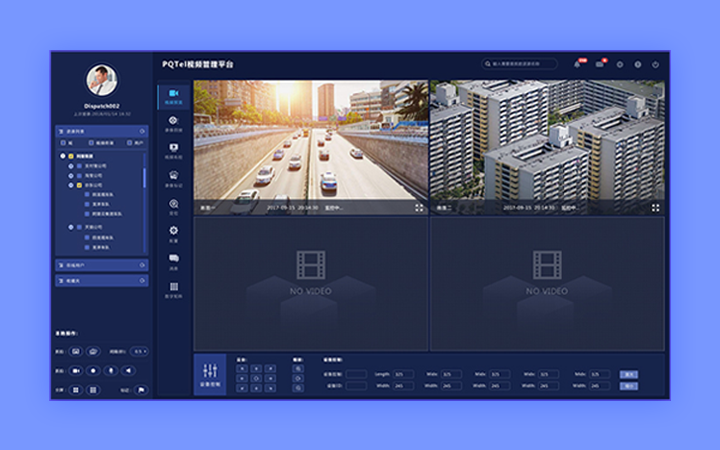The image size is (720, 450).
Task: Click the PTZ up arrow button
Action: pyautogui.click(x=256, y=369)
